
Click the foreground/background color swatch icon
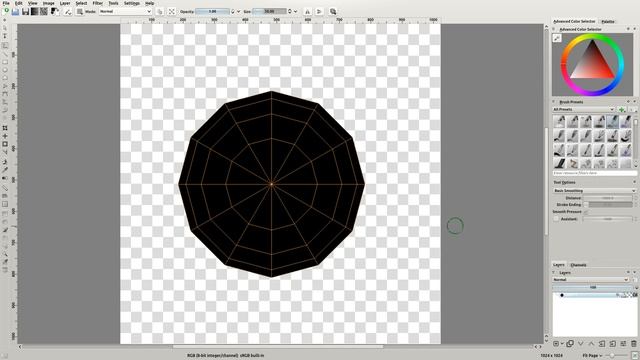click(x=55, y=11)
